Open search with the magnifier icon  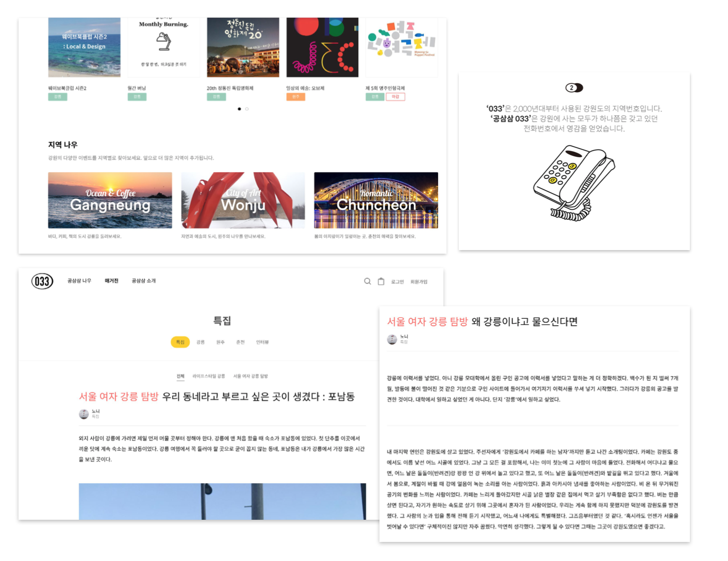point(368,281)
